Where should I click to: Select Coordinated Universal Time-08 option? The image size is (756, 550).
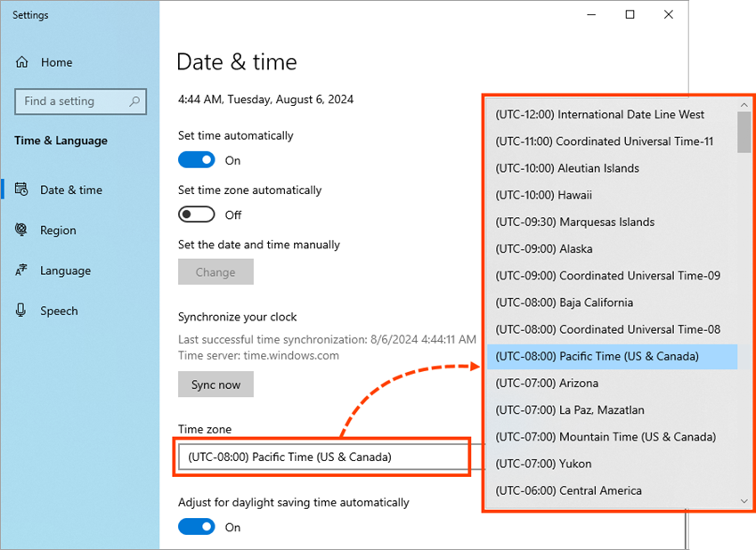tap(612, 329)
